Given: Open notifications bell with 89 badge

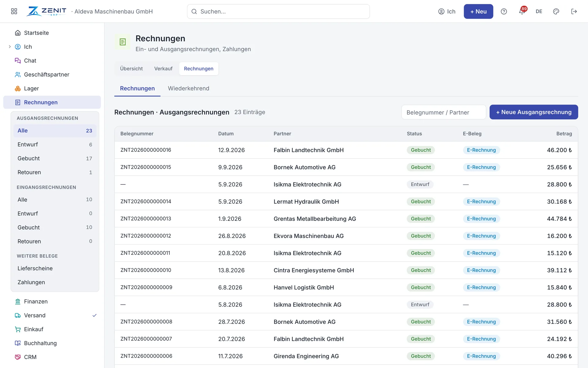Looking at the screenshot, I should tap(522, 11).
